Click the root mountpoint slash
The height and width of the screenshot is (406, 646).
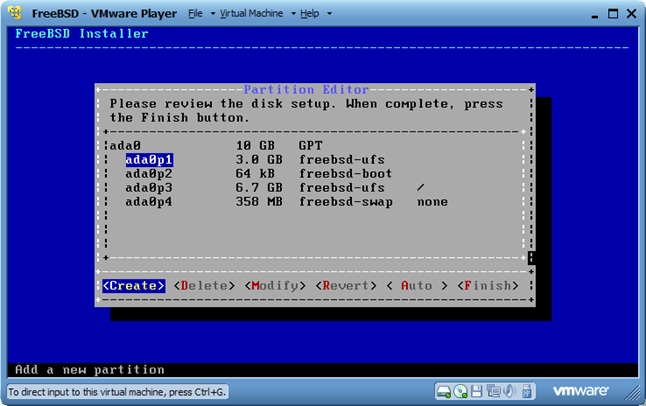[421, 188]
